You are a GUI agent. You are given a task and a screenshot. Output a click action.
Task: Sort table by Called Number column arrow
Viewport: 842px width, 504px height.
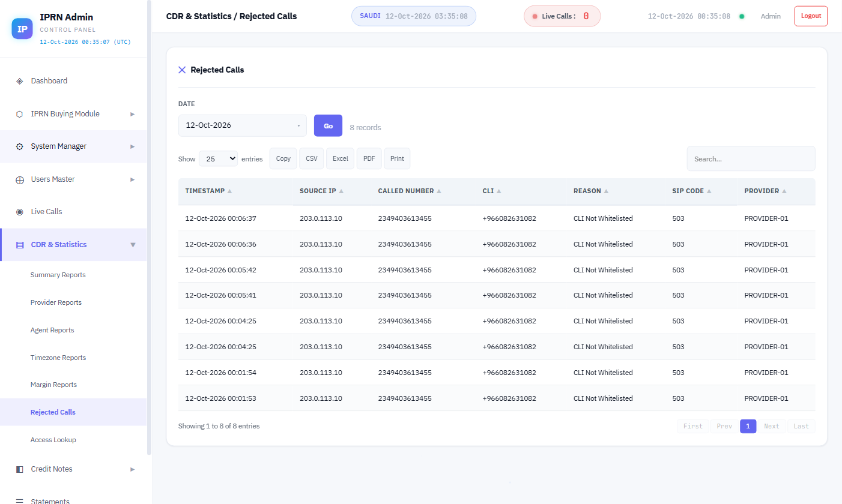439,191
